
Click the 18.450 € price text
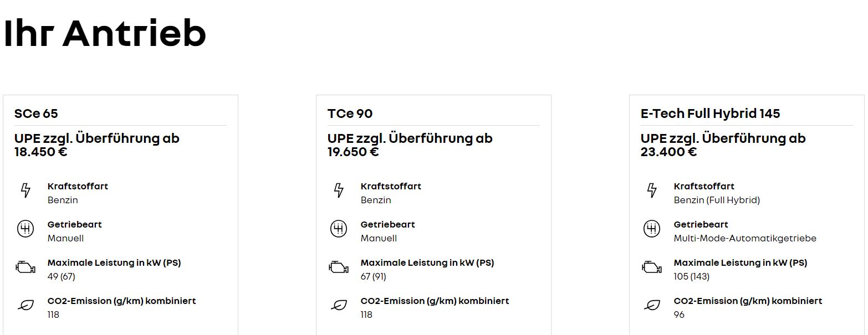40,152
